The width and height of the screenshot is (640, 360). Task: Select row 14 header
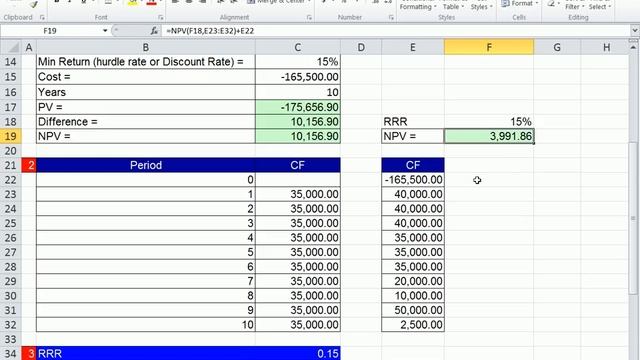(x=10, y=62)
